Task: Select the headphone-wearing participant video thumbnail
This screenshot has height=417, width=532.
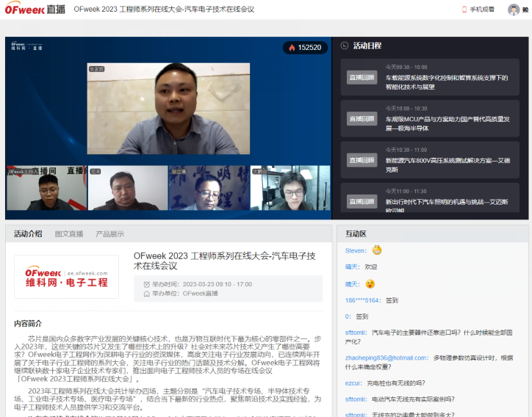Action: pos(290,188)
